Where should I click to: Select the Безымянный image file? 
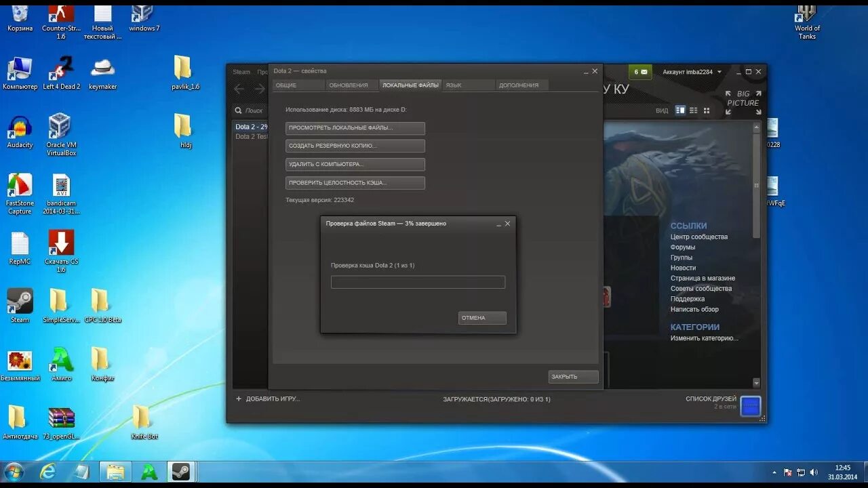coord(20,365)
